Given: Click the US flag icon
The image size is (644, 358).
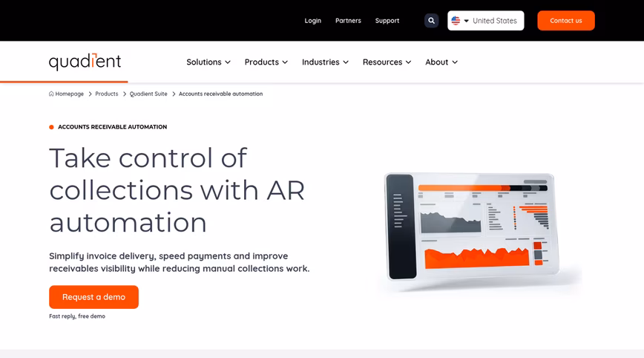Looking at the screenshot, I should point(456,21).
